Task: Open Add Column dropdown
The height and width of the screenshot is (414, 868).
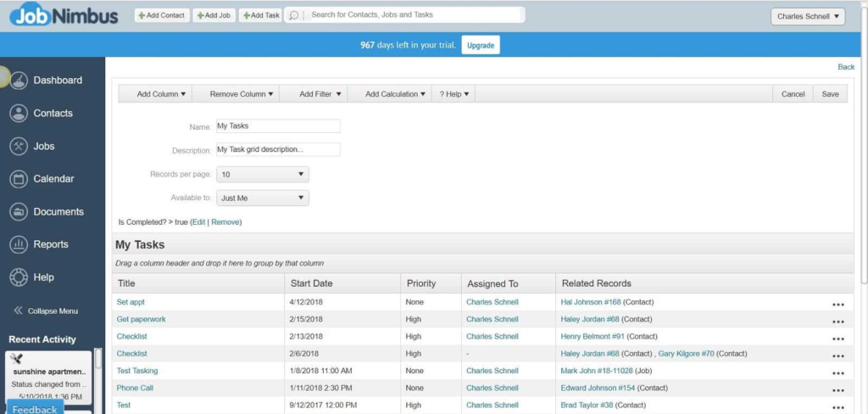Action: point(161,94)
